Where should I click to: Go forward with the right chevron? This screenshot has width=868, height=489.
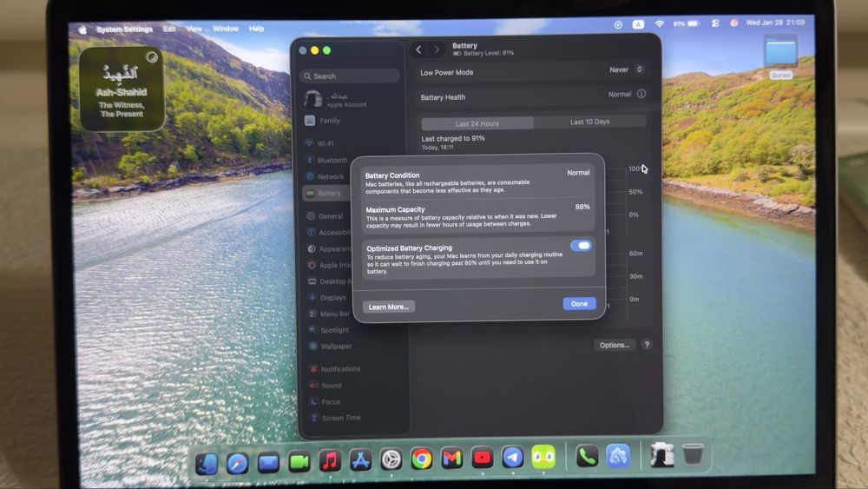pyautogui.click(x=437, y=50)
